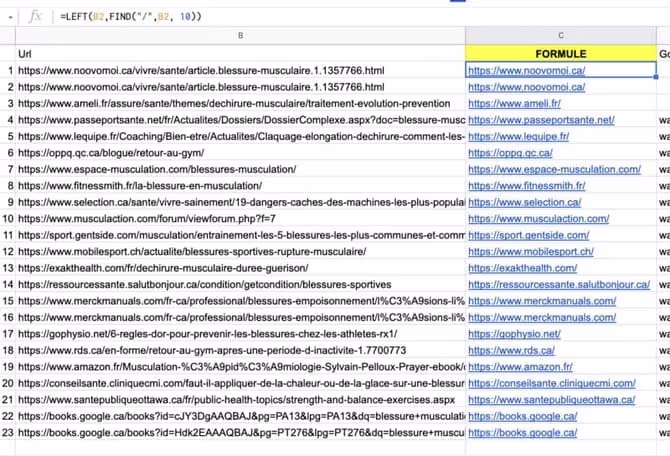The image size is (670, 456).
Task: Select the books.google.ca Hdk2EAAAQBAJ URL cell
Action: pos(241,433)
